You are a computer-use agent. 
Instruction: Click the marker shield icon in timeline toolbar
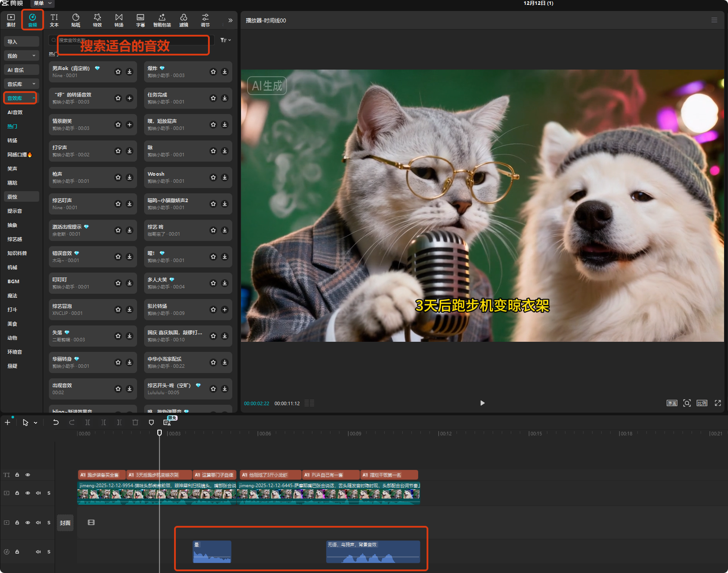[x=151, y=422]
